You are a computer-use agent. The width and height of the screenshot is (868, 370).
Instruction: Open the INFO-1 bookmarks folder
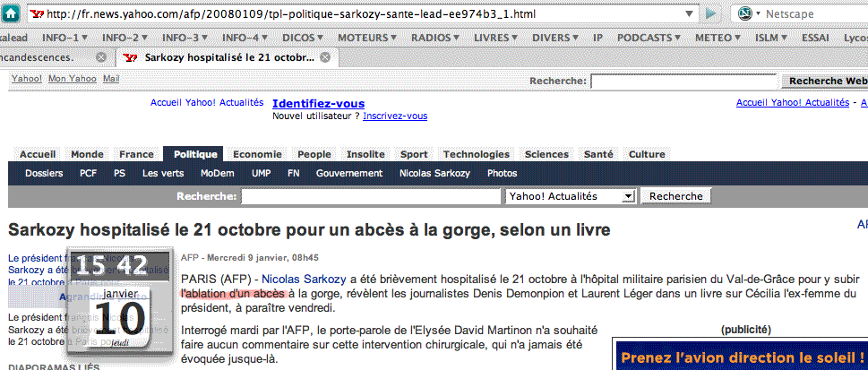click(x=64, y=38)
